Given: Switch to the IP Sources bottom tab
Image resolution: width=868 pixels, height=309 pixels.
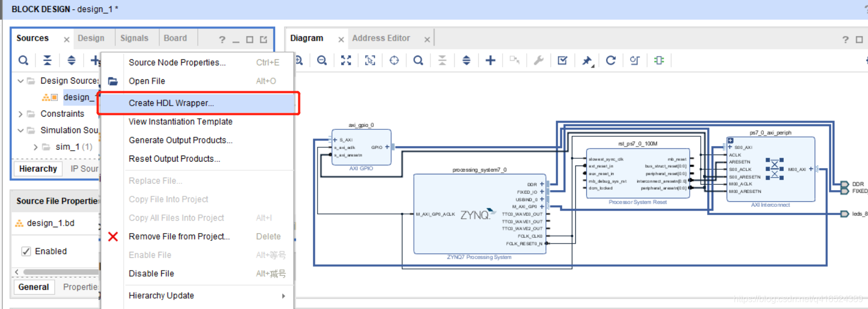Looking at the screenshot, I should pos(84,169).
